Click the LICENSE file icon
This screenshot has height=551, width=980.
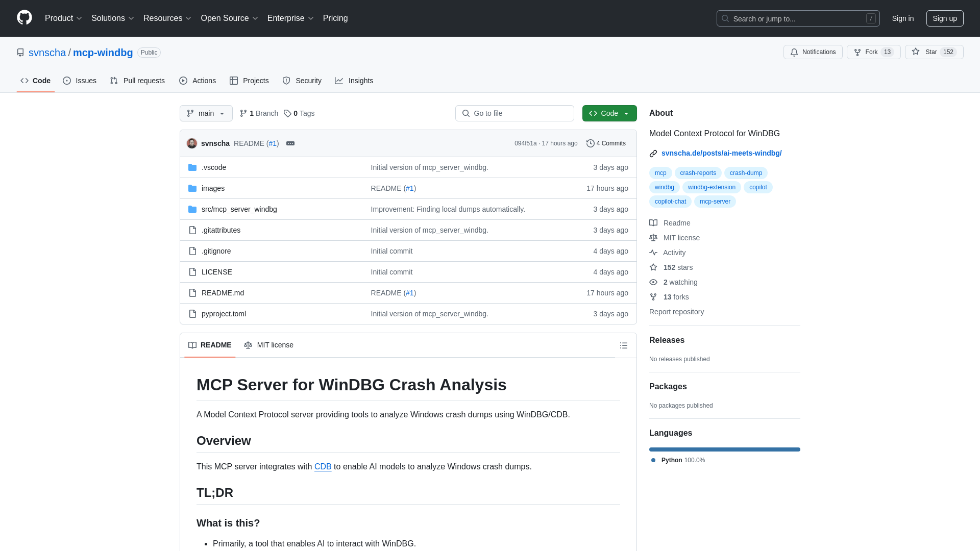point(192,272)
